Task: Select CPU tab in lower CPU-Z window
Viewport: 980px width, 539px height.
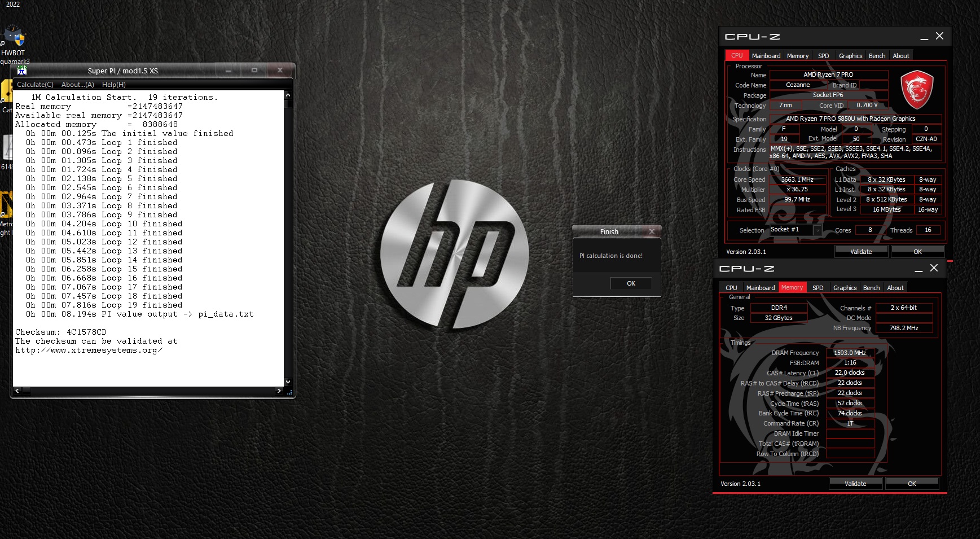Action: click(x=731, y=288)
